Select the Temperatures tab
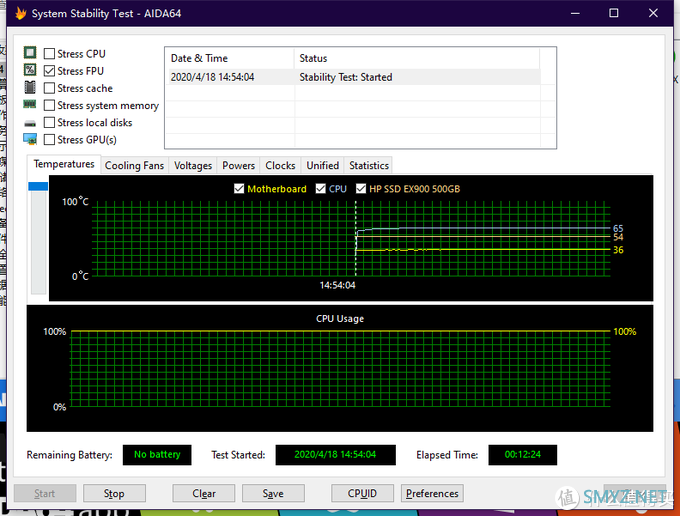This screenshot has height=516, width=680. coord(64,164)
